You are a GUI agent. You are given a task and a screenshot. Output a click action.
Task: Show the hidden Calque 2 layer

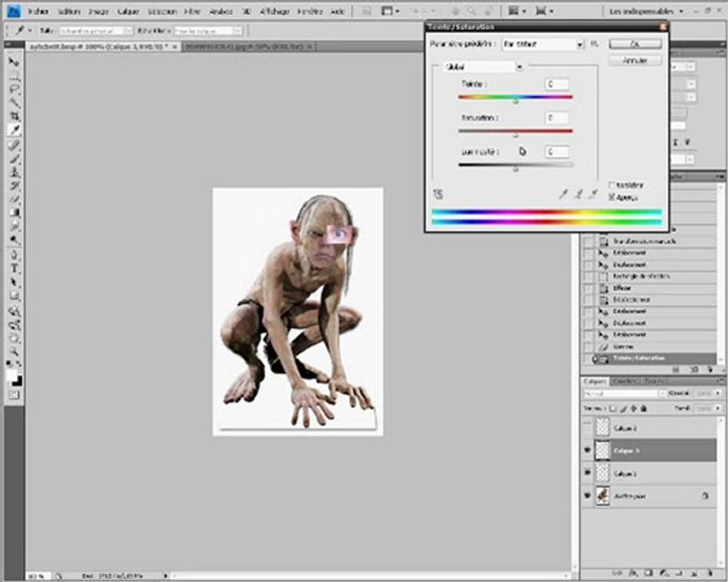[x=587, y=428]
